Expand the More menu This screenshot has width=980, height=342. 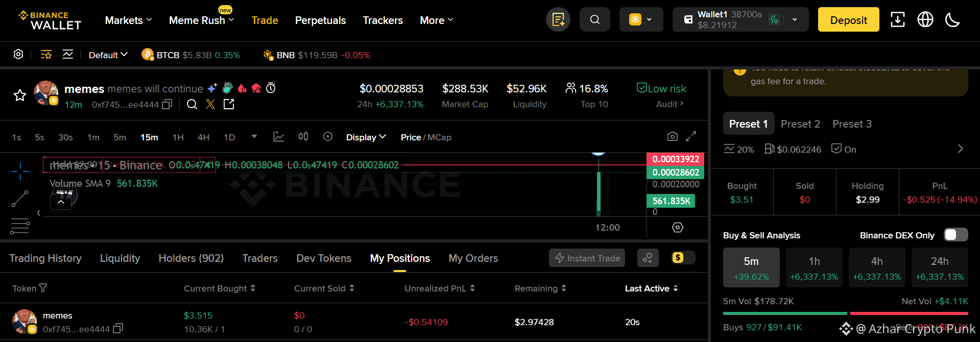pos(437,20)
